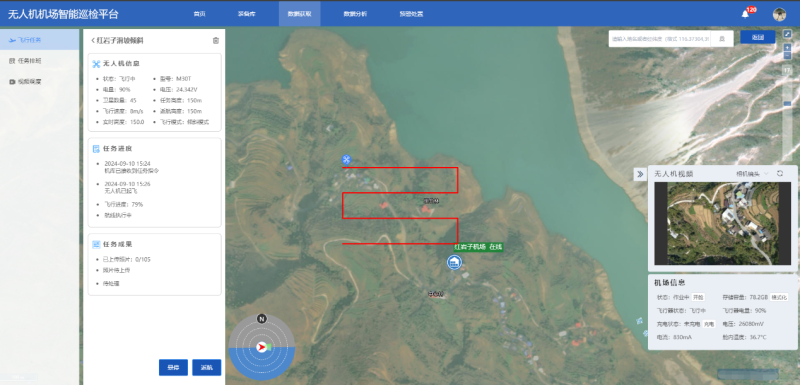Collapse the right panel with double chevron
Viewport: 800px width, 385px height.
(x=640, y=174)
